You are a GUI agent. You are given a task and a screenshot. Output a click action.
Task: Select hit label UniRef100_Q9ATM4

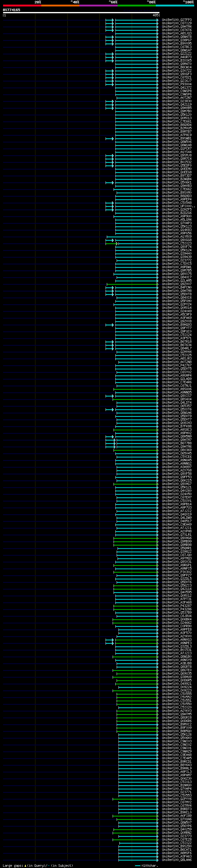(177, 26)
